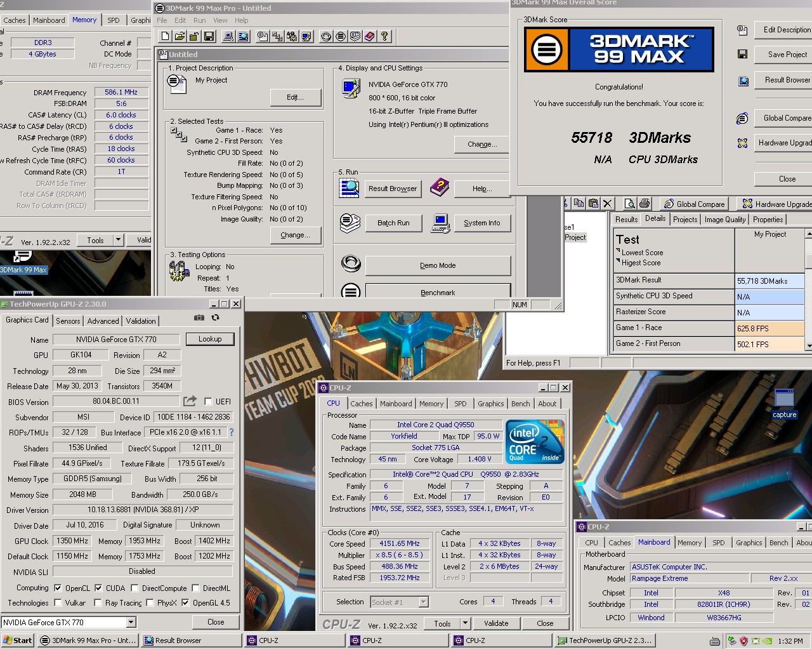Screen dimensions: 812x650
Task: Open the Run menu in 3DMark
Action: [199, 20]
